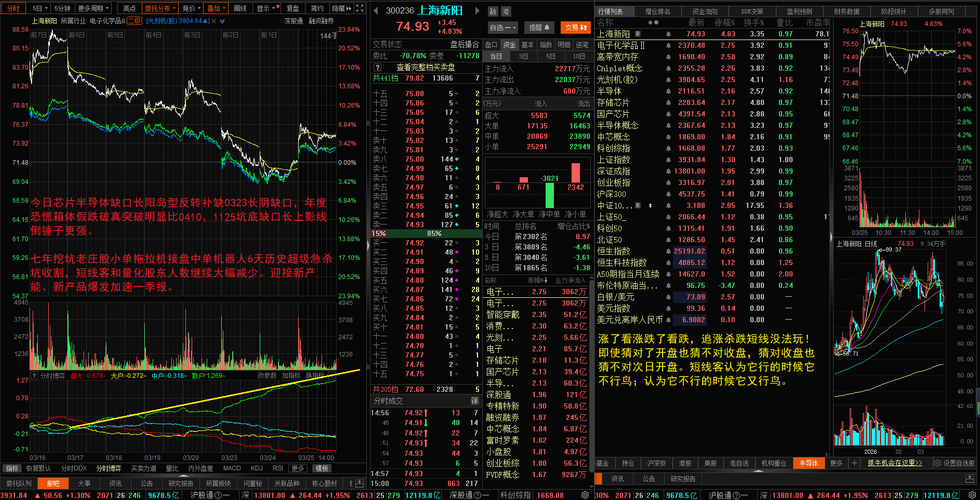Image resolution: width=980 pixels, height=500 pixels.
Task: Click 改参数 above the indicator chart
Action: 267,376
